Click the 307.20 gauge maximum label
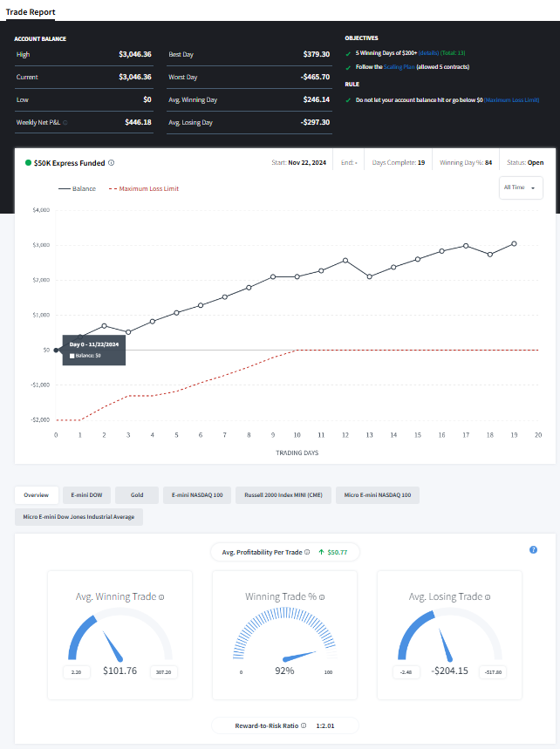This screenshot has height=749, width=560. (163, 672)
